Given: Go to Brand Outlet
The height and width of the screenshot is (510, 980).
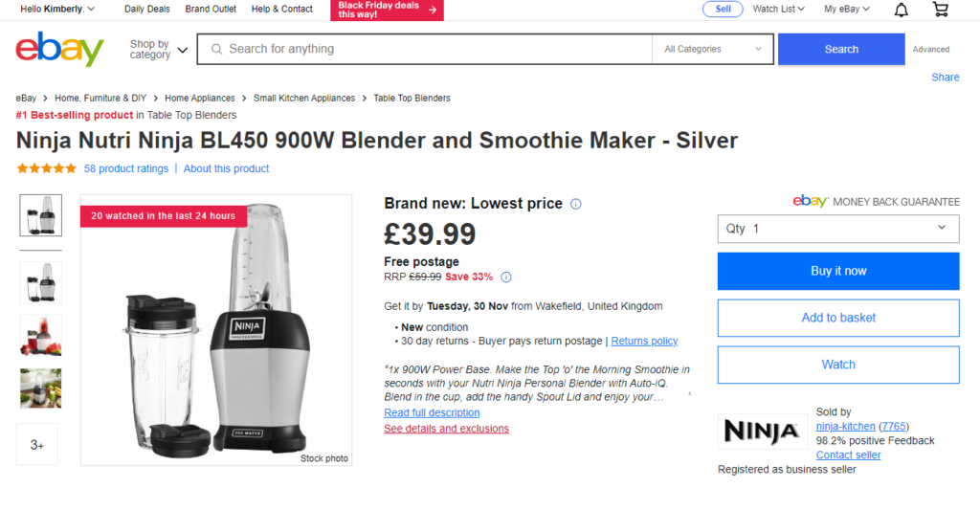Looking at the screenshot, I should pyautogui.click(x=211, y=10).
